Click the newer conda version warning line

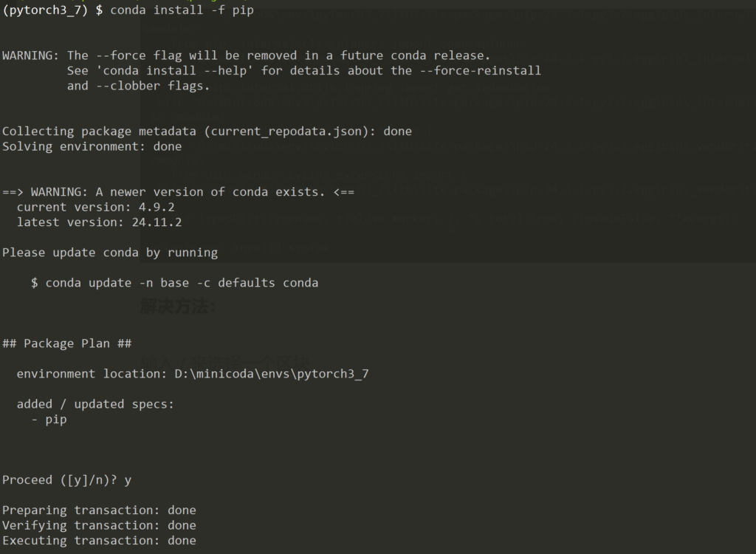click(178, 192)
